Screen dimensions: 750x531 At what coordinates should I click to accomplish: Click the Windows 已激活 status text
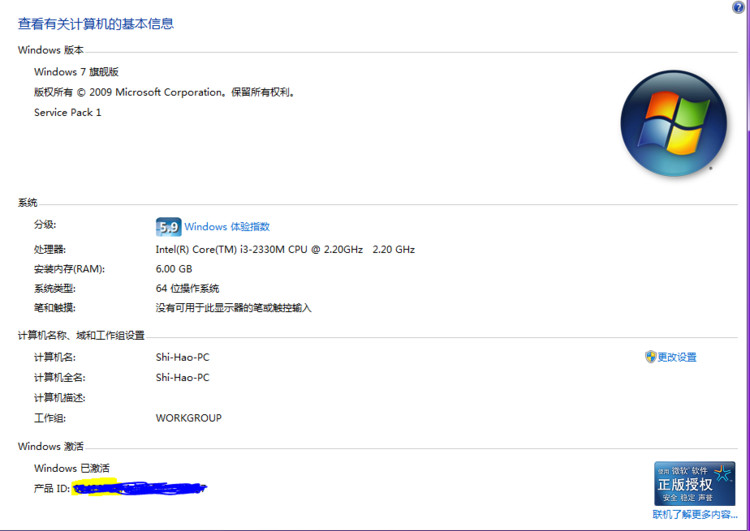coord(72,468)
